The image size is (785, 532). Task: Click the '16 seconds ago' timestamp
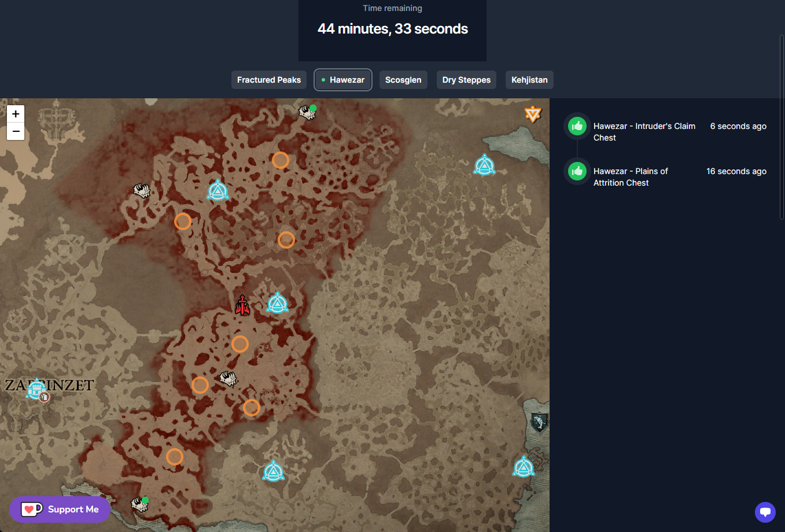[736, 171]
